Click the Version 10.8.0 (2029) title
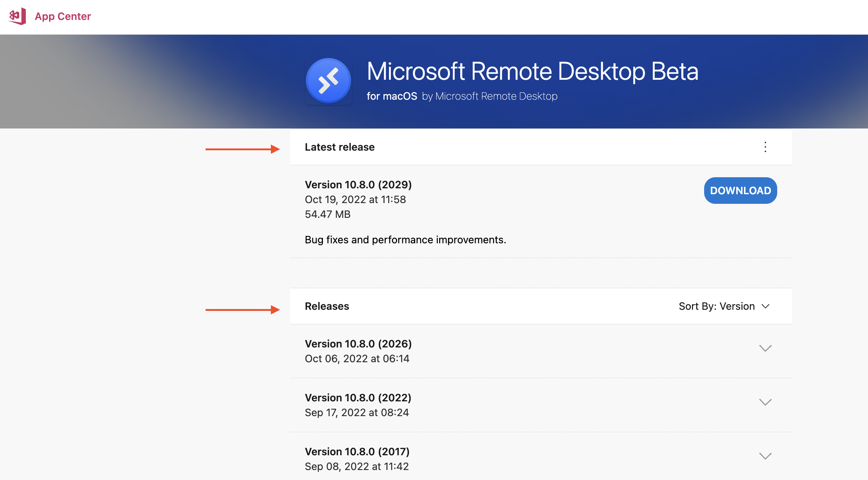Image resolution: width=868 pixels, height=480 pixels. point(358,185)
